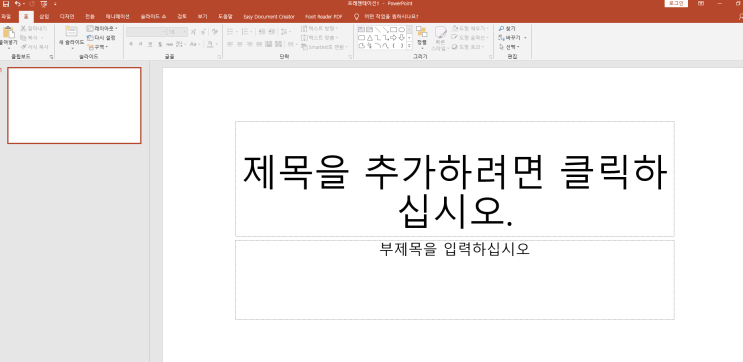743x362 pixels.
Task: Click the Paste (붙여넣기) clipboard icon
Action: pos(8,33)
